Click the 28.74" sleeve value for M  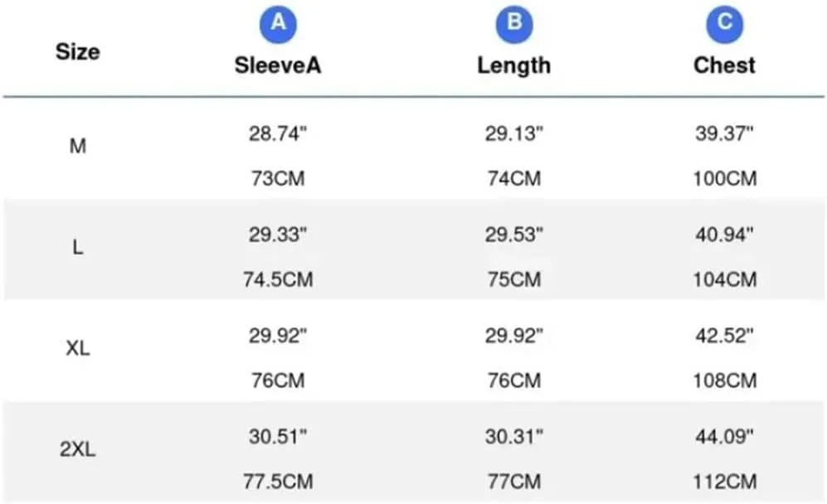click(278, 134)
